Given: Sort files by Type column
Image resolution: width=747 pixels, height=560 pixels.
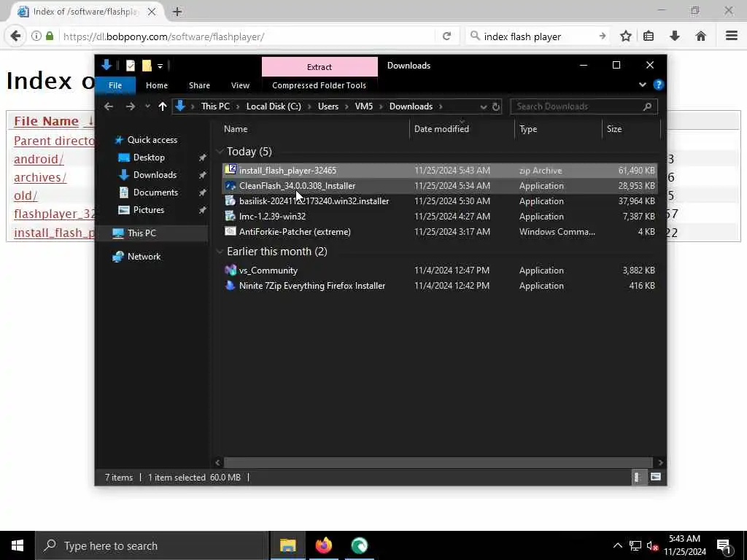Looking at the screenshot, I should 528,129.
